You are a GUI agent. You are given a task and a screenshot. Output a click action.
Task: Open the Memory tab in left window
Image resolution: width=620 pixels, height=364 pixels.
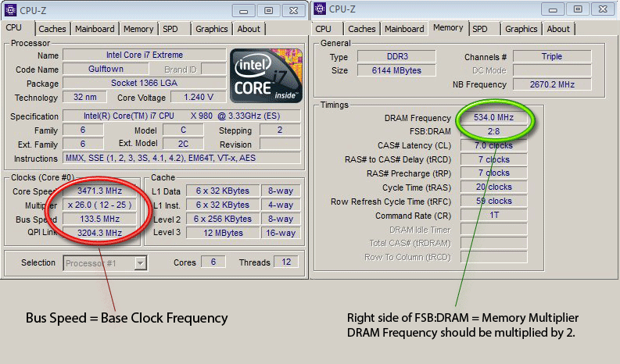point(138,29)
